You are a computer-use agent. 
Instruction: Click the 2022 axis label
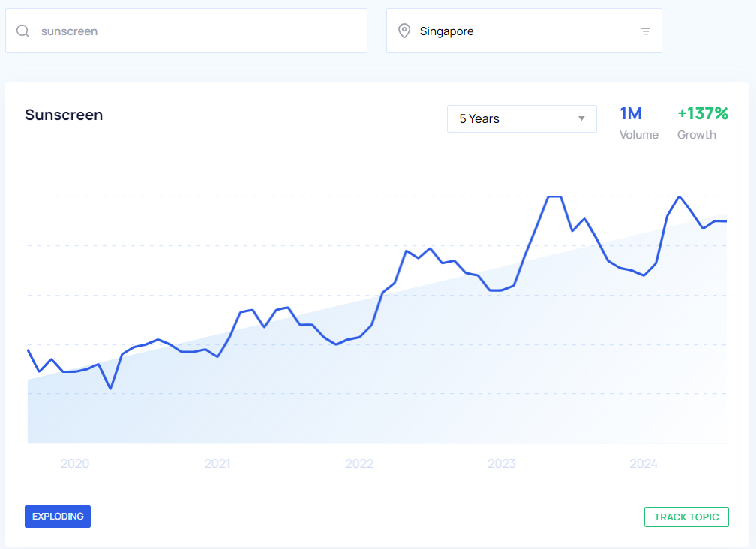pyautogui.click(x=359, y=464)
